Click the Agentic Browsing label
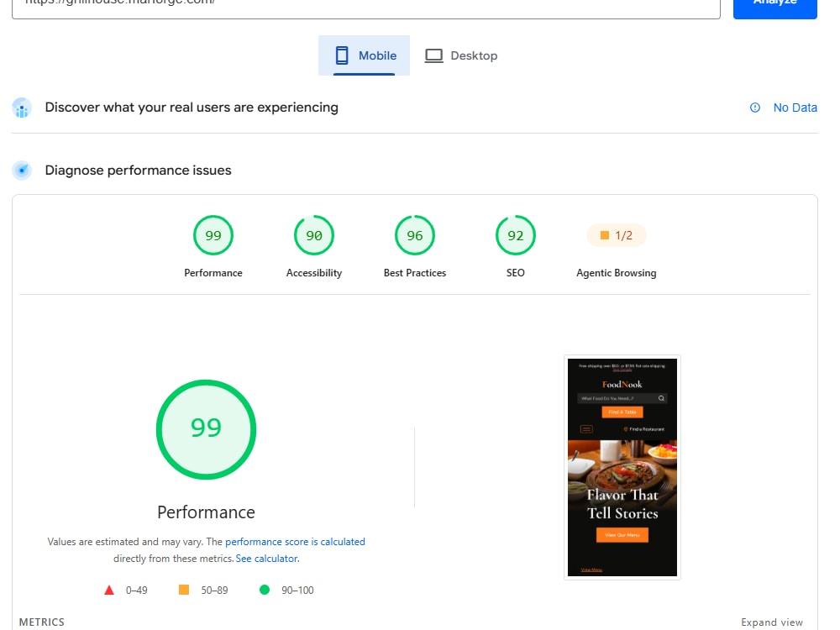Image resolution: width=840 pixels, height=630 pixels. point(616,273)
